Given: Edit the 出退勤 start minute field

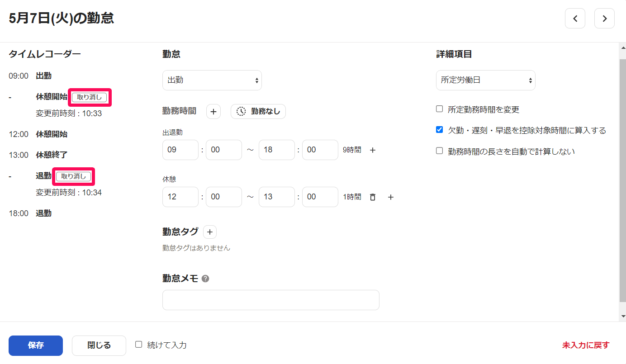Looking at the screenshot, I should (x=224, y=150).
